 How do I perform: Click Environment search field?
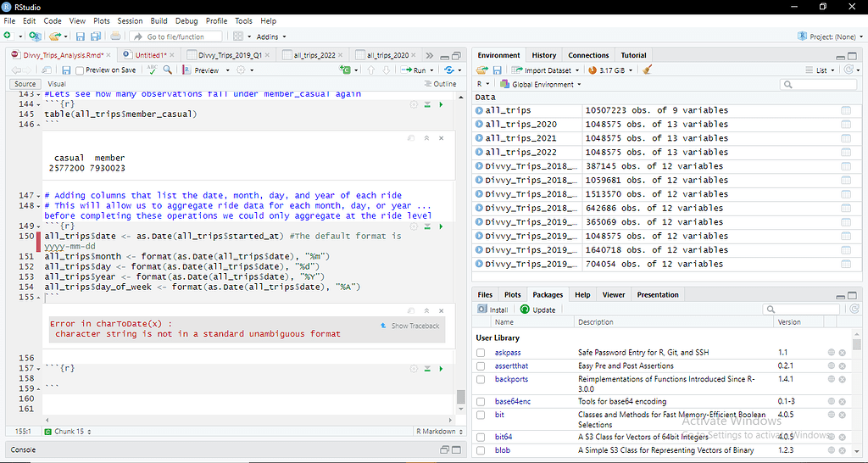819,84
